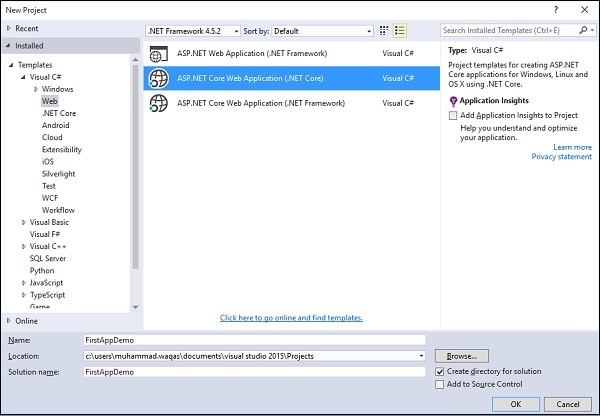Switch to medium icons list view
The height and width of the screenshot is (416, 600).
(x=400, y=31)
